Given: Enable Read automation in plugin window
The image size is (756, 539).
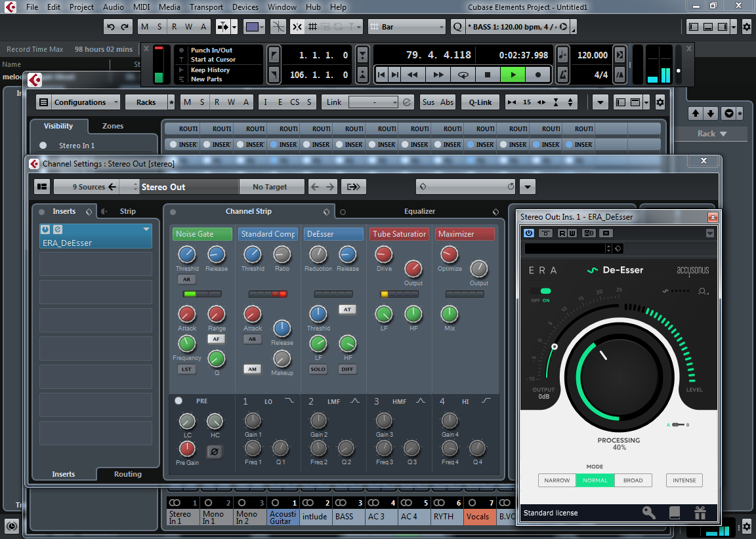Looking at the screenshot, I should point(562,233).
